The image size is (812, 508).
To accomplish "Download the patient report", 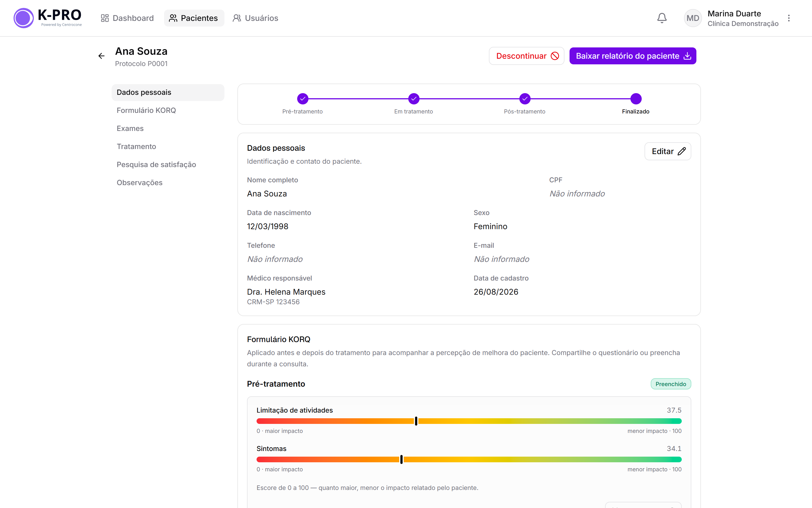I will pyautogui.click(x=633, y=56).
